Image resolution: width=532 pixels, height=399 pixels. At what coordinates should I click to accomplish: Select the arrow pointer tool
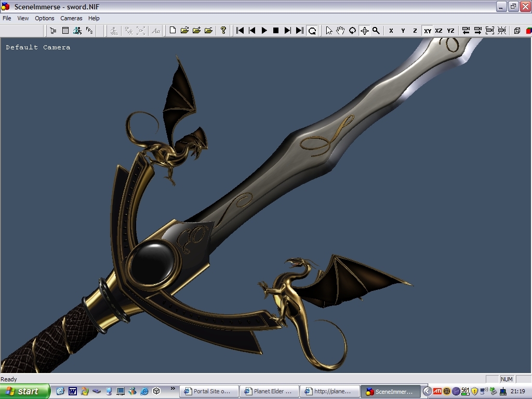coord(329,31)
